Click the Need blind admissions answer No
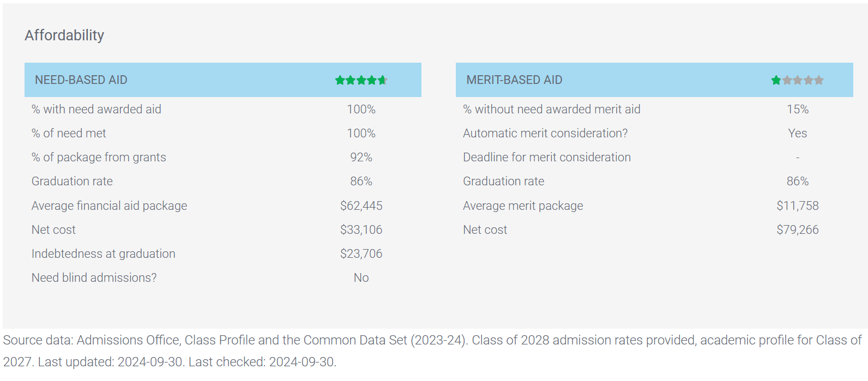This screenshot has width=868, height=381. point(361,278)
